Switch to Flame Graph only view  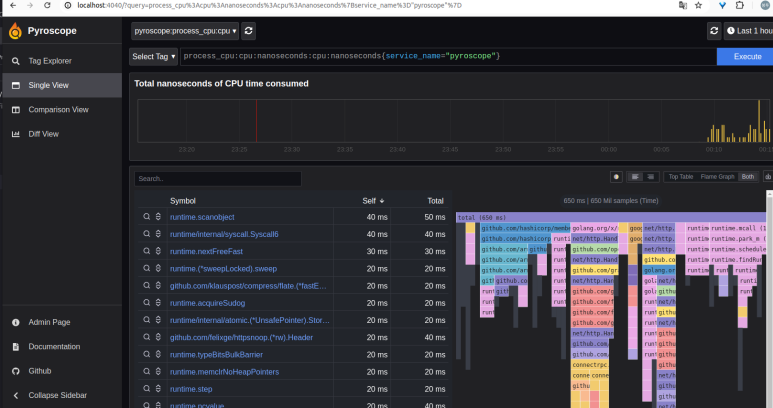716,177
